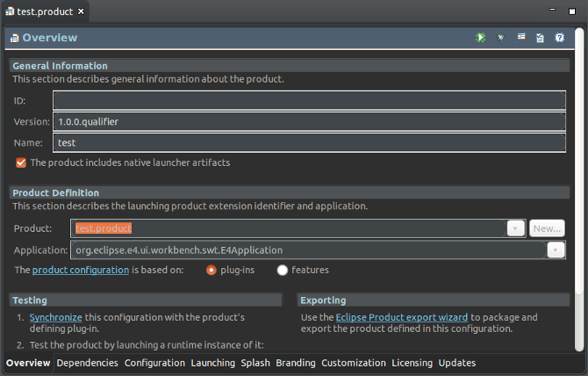Click the test.product file icon in editor tab
Viewport: 588px width, 376px height.
click(10, 11)
